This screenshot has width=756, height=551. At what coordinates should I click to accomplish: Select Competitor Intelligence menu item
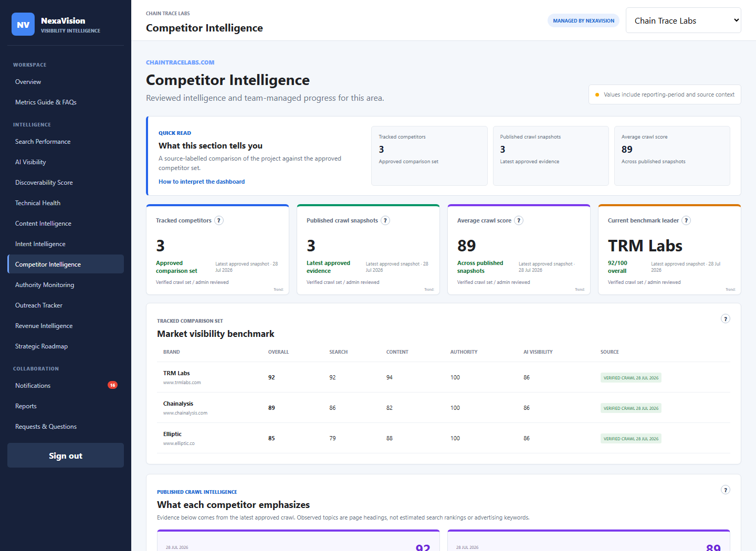coord(66,264)
